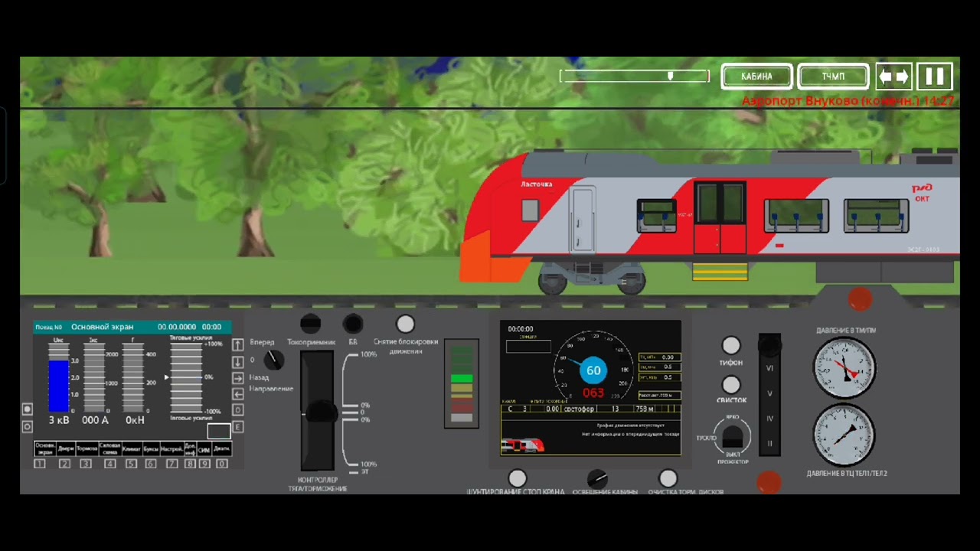
Task: Click the red 063 speed readout
Action: [x=593, y=393]
